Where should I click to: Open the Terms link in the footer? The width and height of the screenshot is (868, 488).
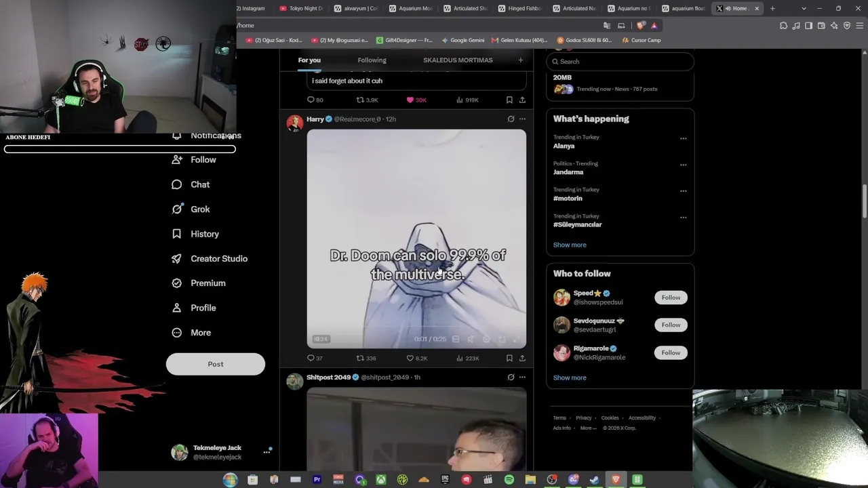[559, 418]
